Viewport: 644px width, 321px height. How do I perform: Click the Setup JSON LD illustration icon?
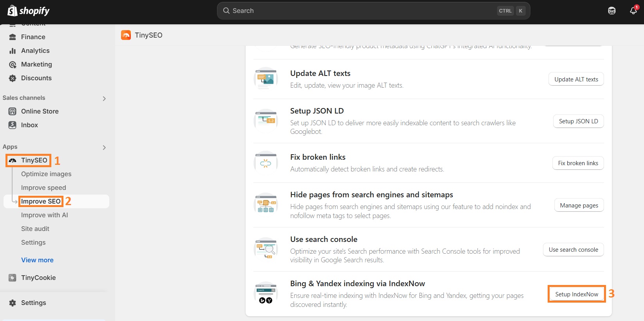coord(266,121)
